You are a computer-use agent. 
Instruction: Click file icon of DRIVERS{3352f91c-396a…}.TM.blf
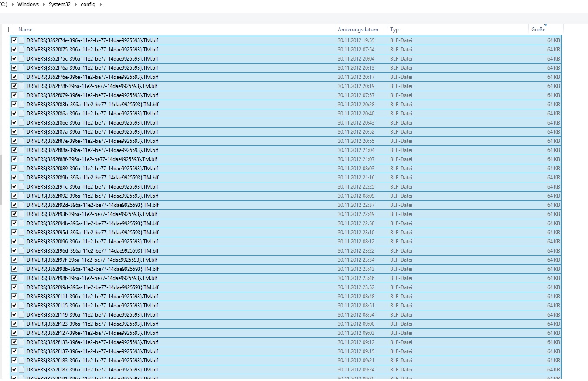22,187
